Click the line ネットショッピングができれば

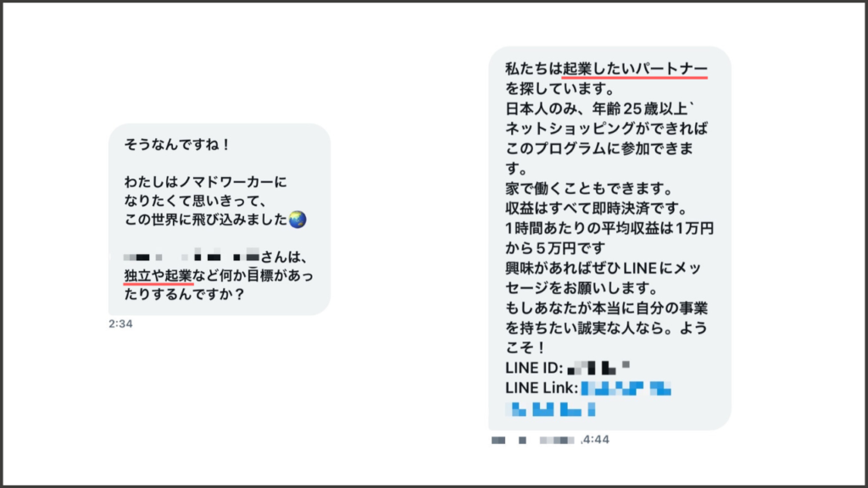607,129
